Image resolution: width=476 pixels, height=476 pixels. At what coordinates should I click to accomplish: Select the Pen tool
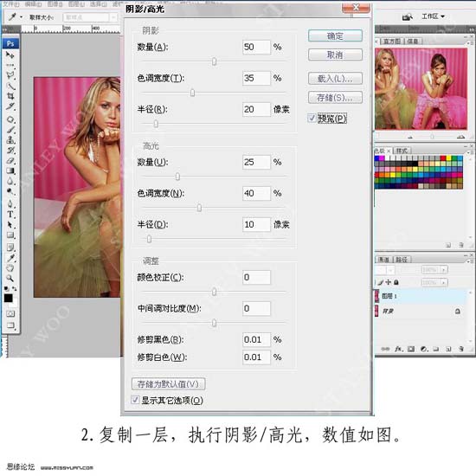pos(10,203)
